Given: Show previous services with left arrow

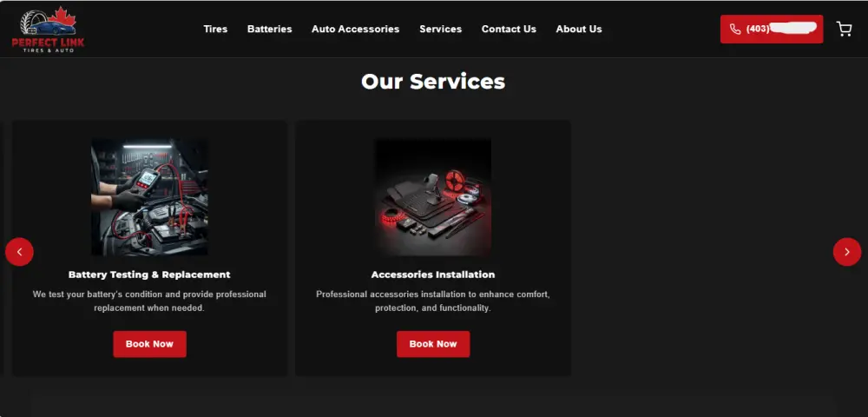Looking at the screenshot, I should point(19,252).
